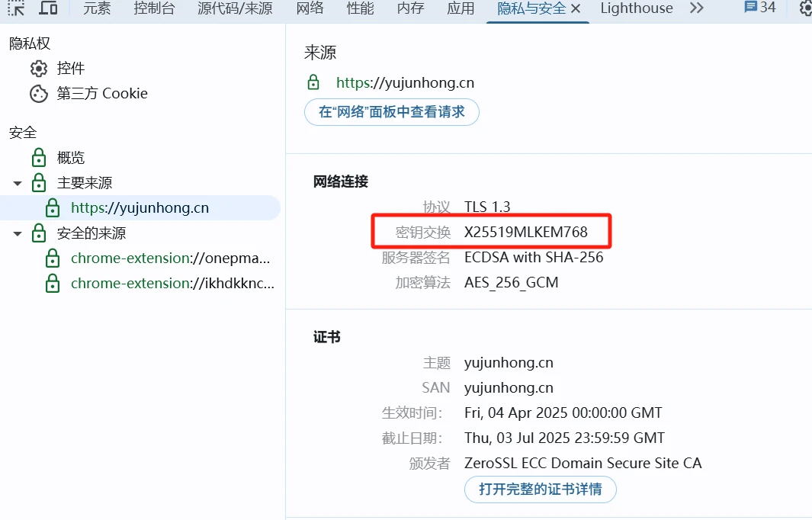
Task: Click the padlock beside the 来源 URL
Action: (x=313, y=82)
